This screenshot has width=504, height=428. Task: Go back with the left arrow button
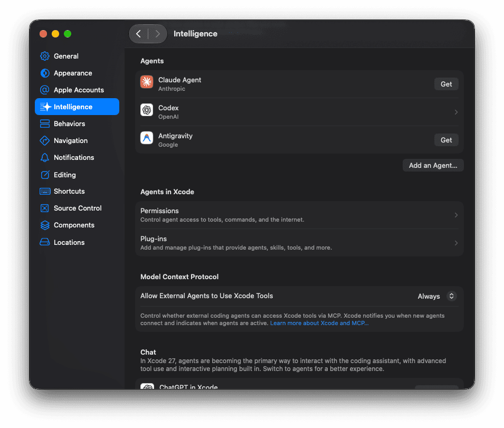139,34
